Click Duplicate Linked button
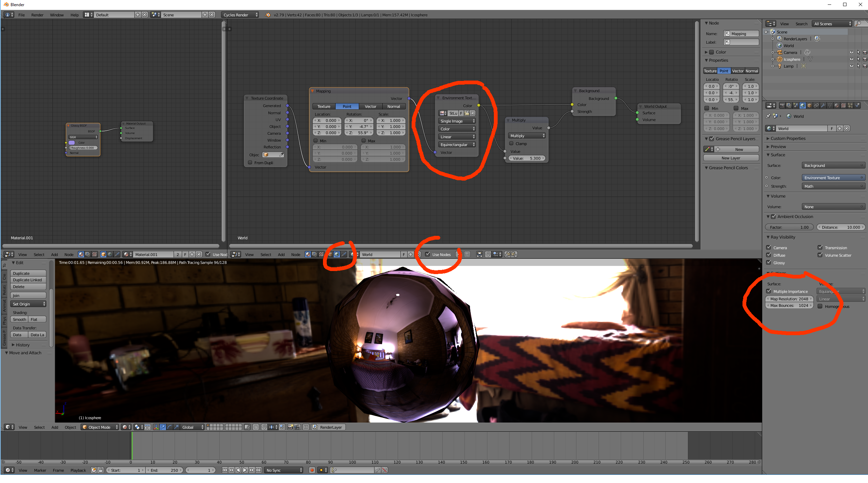This screenshot has height=483, width=868. point(28,280)
